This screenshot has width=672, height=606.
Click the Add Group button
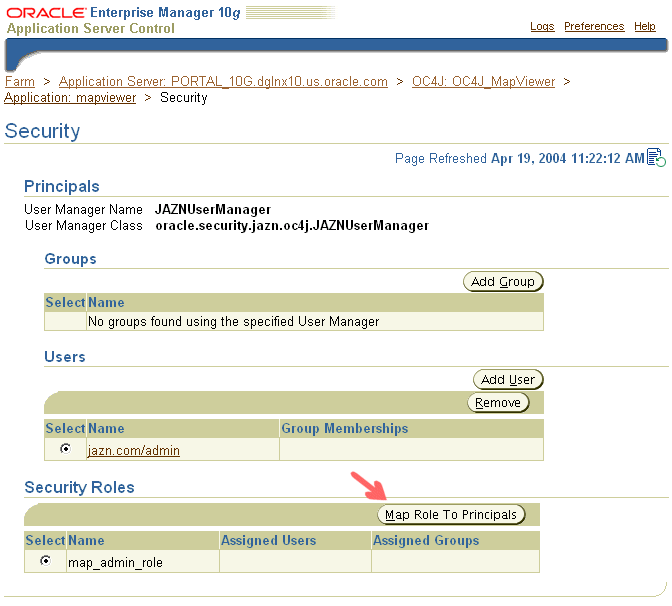[503, 282]
